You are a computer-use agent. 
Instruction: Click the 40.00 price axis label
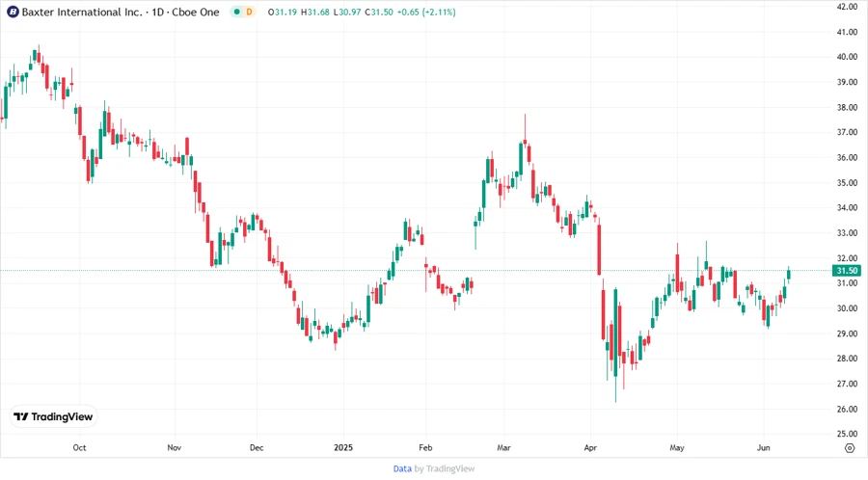coord(847,57)
